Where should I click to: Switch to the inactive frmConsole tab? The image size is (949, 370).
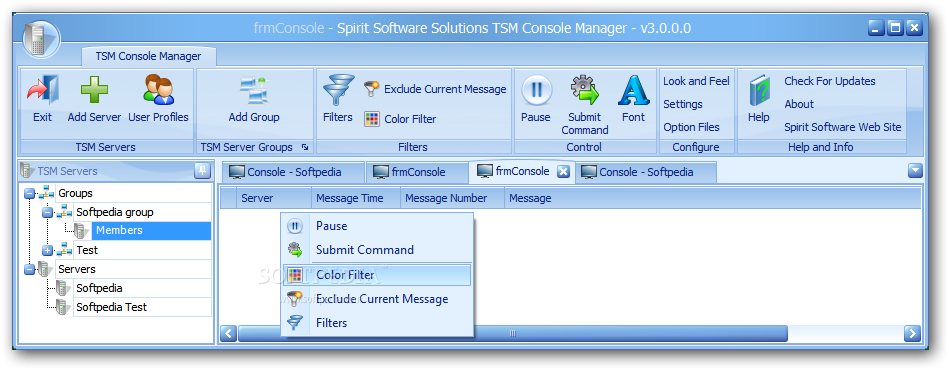(417, 172)
